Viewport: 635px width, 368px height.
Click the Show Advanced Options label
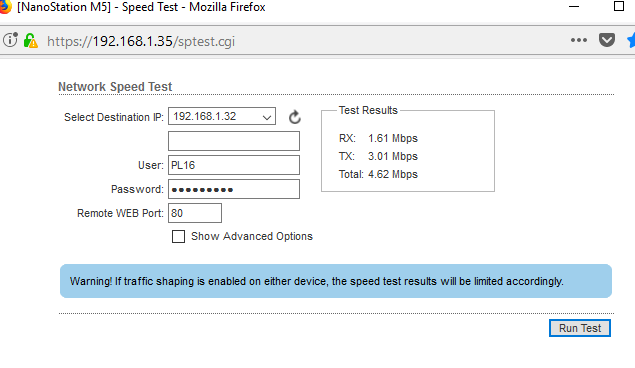[252, 236]
